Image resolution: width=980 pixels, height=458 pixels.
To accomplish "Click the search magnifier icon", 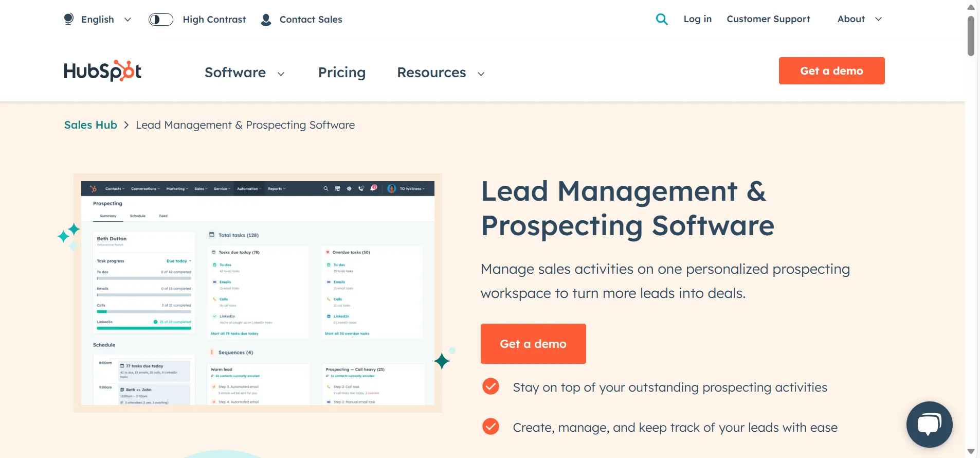I will click(662, 20).
